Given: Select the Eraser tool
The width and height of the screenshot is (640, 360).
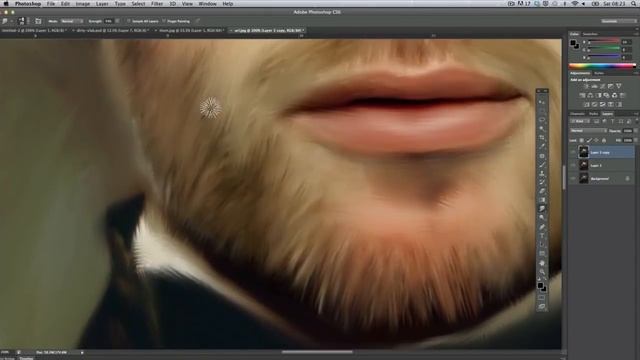Looking at the screenshot, I should tap(542, 191).
